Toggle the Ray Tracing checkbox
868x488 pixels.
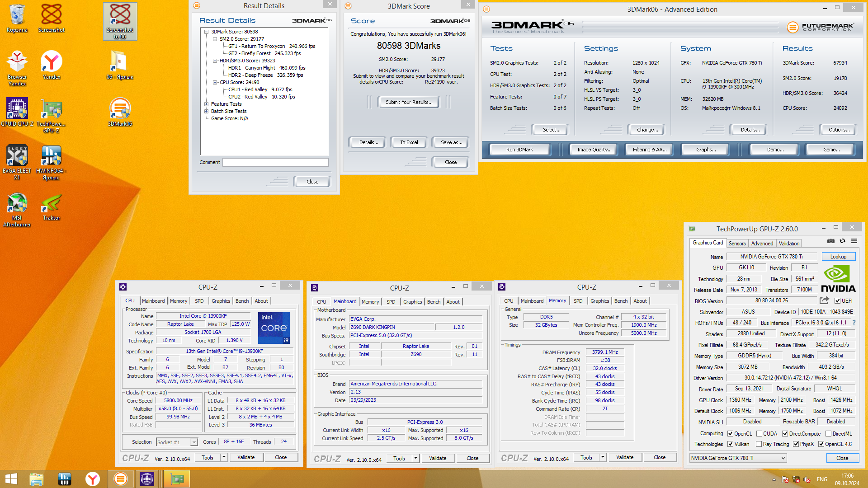(x=759, y=444)
